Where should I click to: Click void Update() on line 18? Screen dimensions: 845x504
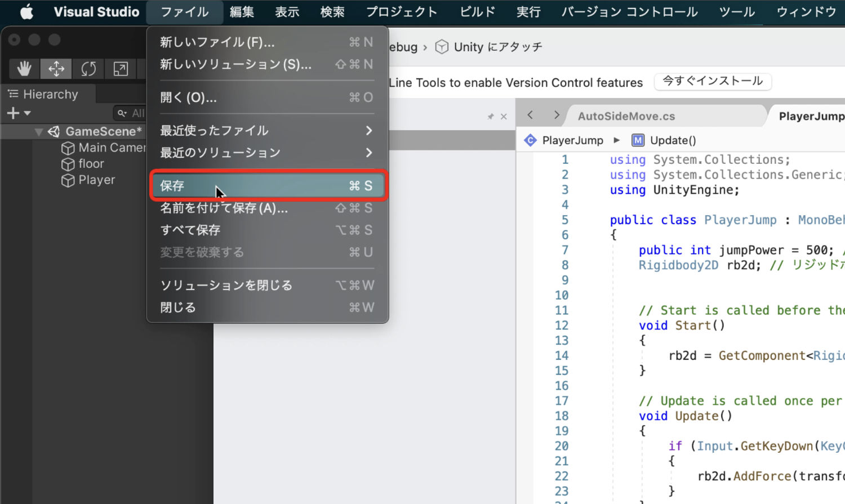click(x=686, y=416)
